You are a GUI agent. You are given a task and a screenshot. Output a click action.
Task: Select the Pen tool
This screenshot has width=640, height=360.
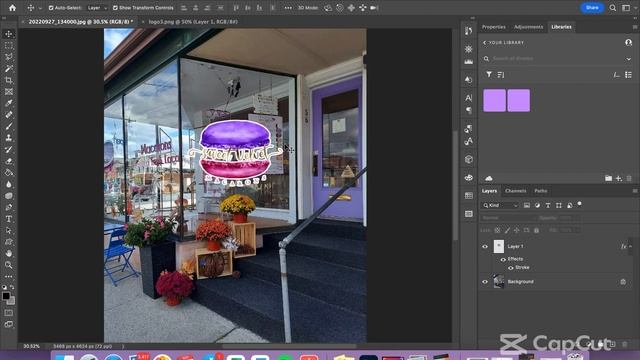[x=9, y=207]
